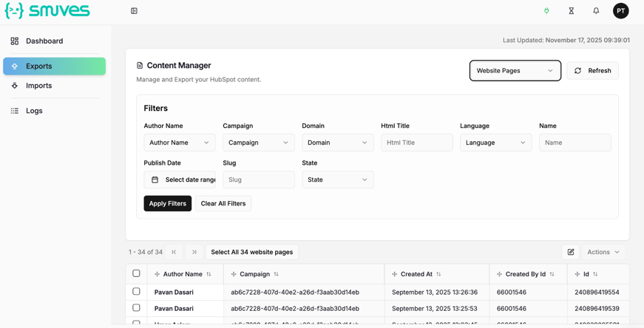Expand the State filter dropdown

tap(337, 180)
